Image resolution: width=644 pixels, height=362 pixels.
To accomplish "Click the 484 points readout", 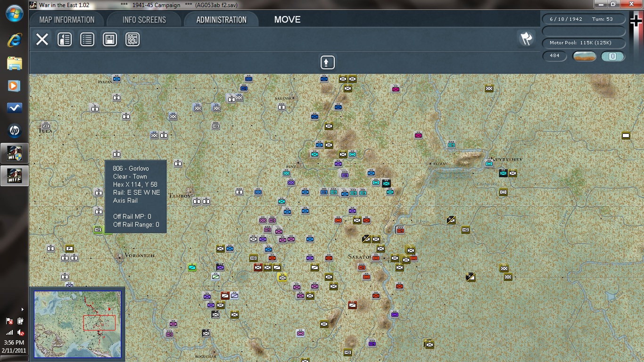I will (554, 56).
